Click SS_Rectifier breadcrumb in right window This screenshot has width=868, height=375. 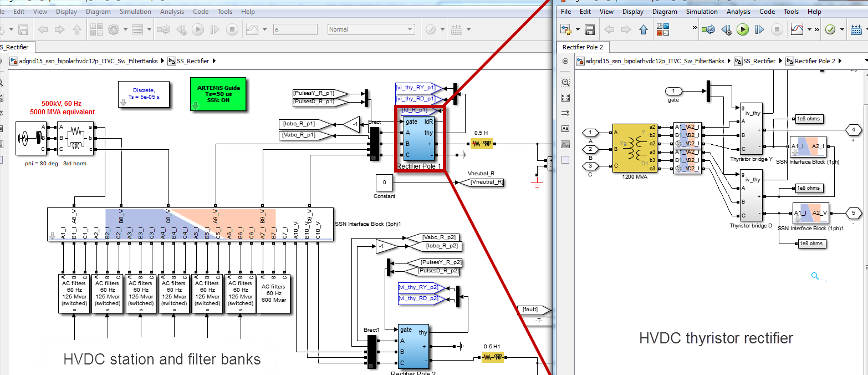[x=759, y=61]
